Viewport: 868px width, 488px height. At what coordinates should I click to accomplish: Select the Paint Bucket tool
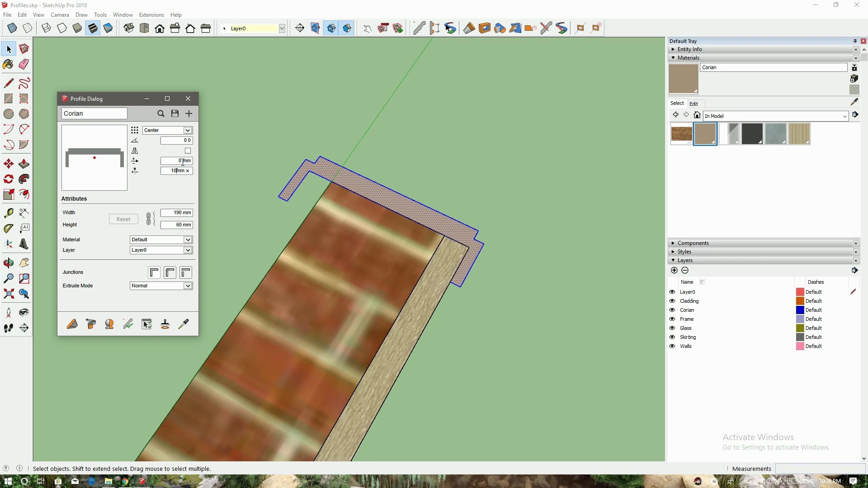[8, 64]
